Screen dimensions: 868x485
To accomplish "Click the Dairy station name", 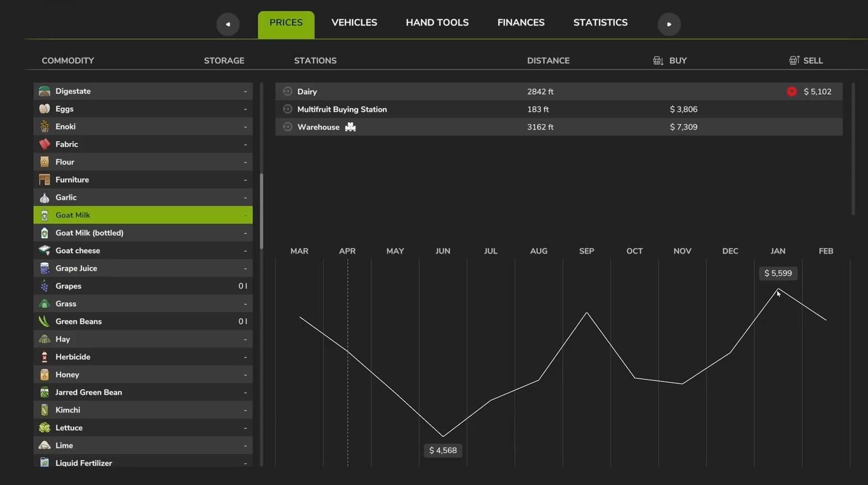I will click(x=307, y=92).
